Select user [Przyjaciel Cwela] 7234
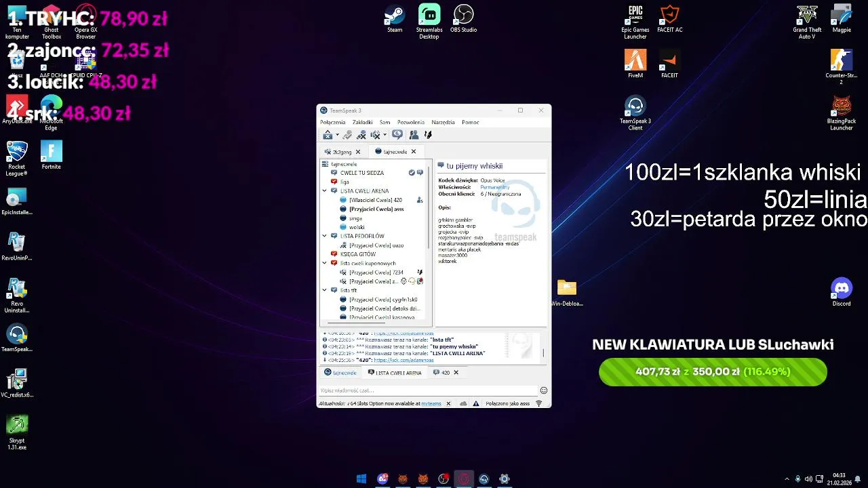Image resolution: width=868 pixels, height=488 pixels. (376, 272)
